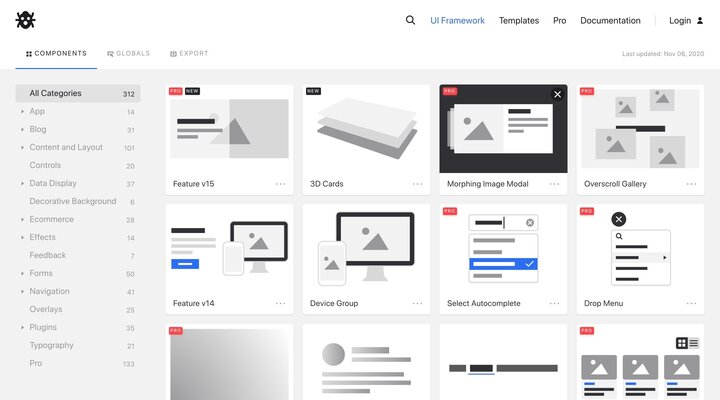Expand the App category
The width and height of the screenshot is (720, 400).
coord(22,112)
